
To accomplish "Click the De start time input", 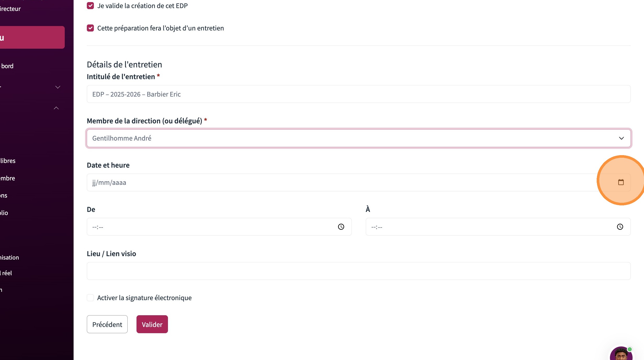I will (208, 227).
